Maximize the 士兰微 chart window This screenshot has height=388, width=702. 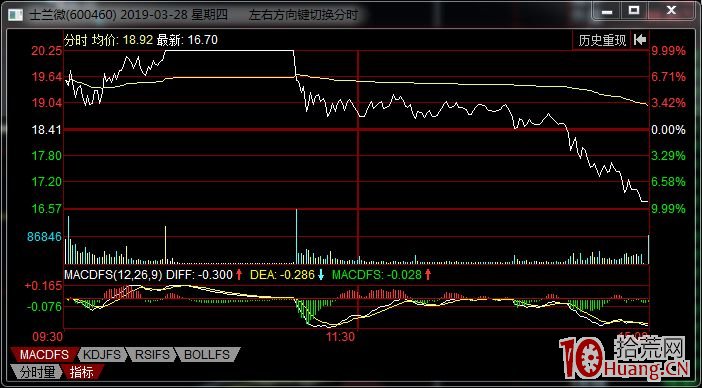tap(634, 10)
